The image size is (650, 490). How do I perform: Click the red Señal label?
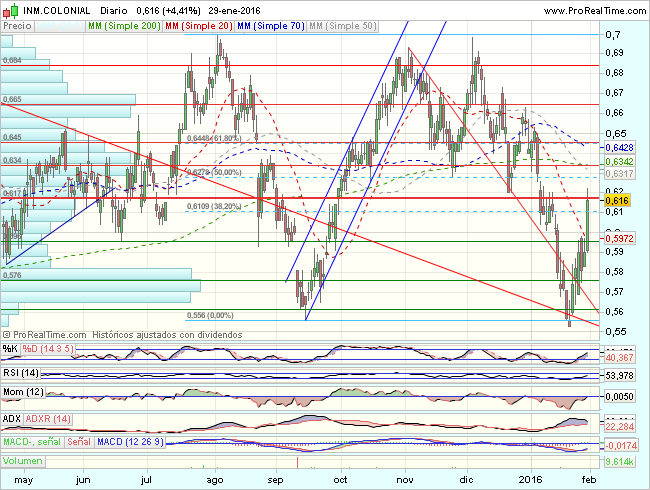(x=79, y=442)
